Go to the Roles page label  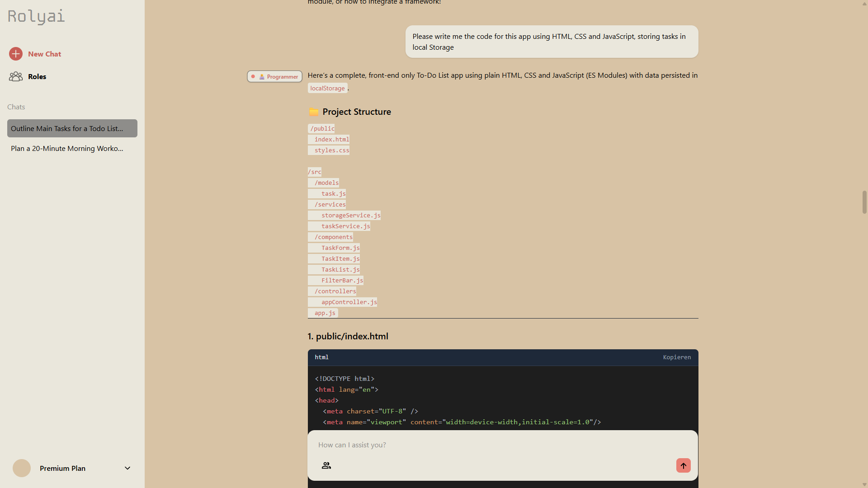click(x=37, y=76)
